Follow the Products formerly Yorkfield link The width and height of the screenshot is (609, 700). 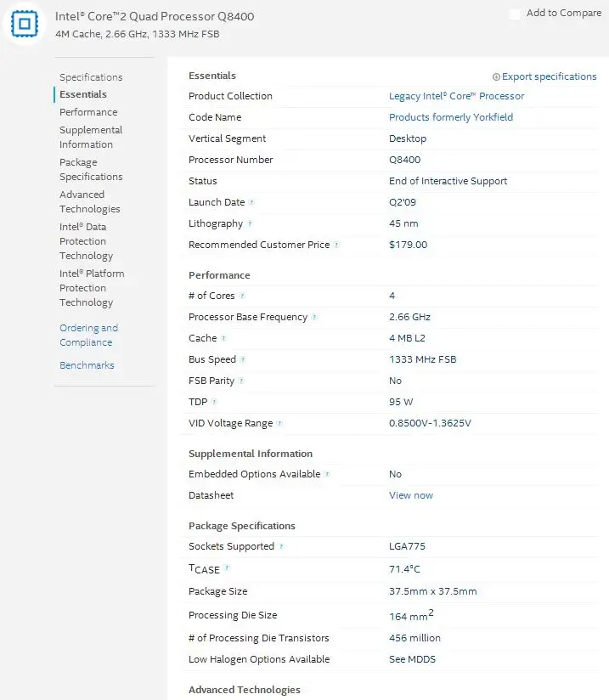pos(450,117)
